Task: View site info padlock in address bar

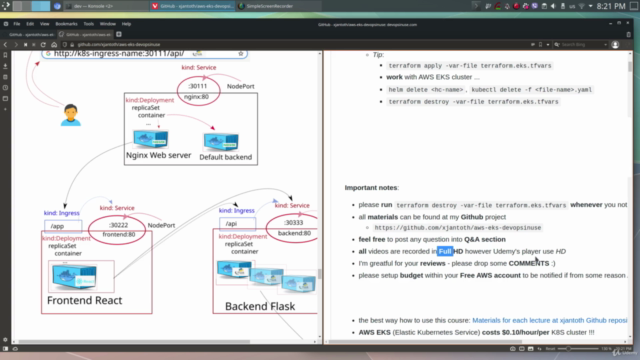Action: (x=72, y=44)
